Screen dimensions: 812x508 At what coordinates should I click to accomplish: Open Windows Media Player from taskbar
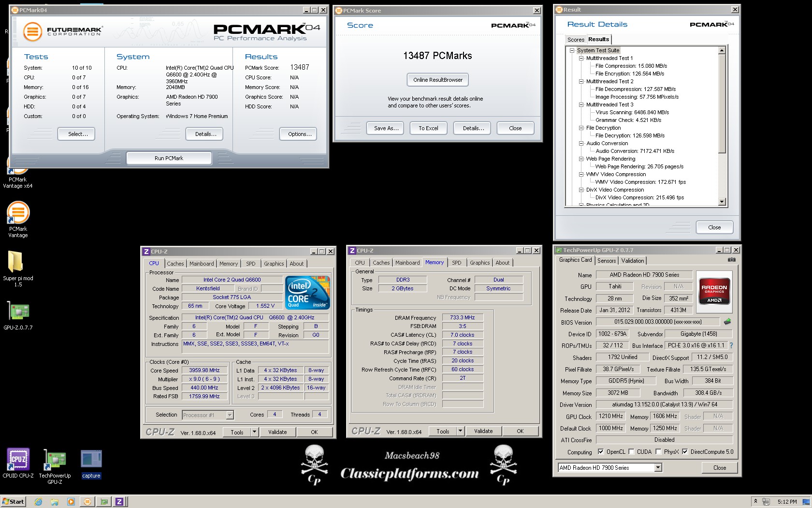click(x=71, y=502)
